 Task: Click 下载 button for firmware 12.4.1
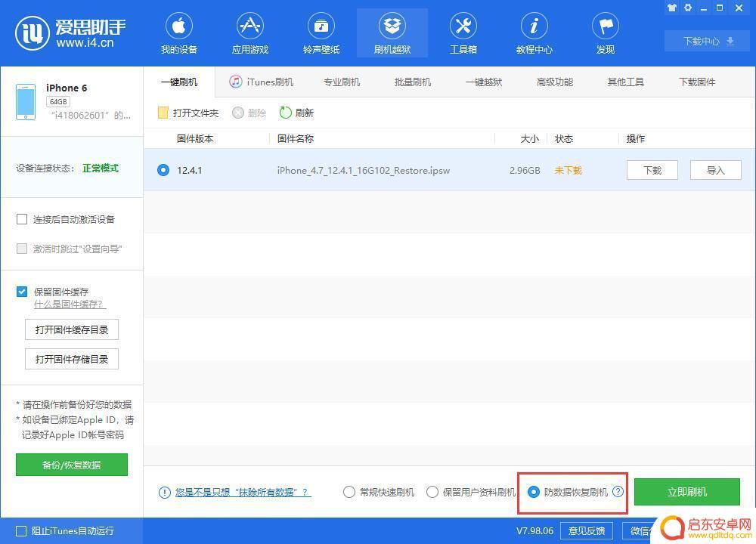pyautogui.click(x=652, y=170)
